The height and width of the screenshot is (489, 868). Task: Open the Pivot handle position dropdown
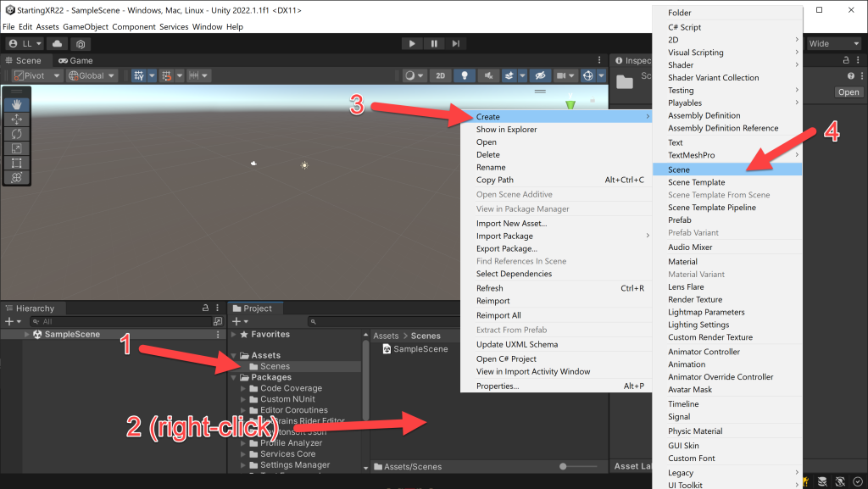(36, 75)
